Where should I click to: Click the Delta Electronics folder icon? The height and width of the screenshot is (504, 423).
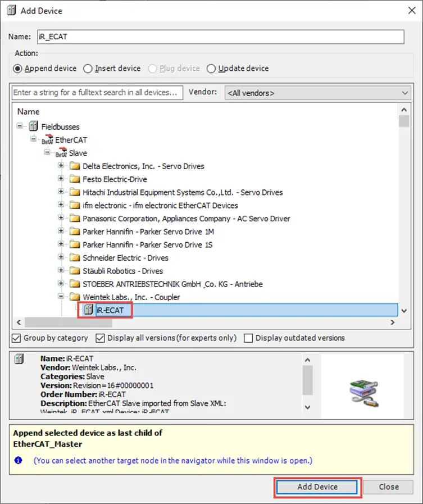75,166
